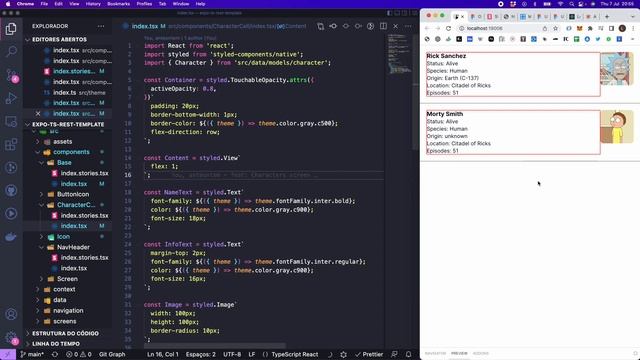Open the Bookmarks menu
Image resolution: width=640 pixels, height=360 pixels.
click(x=118, y=4)
